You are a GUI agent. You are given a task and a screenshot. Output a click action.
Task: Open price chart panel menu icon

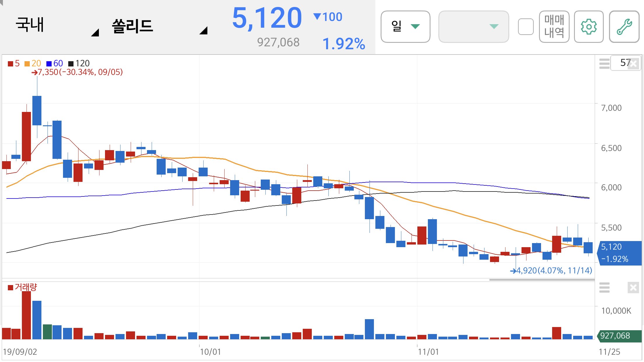tap(604, 64)
